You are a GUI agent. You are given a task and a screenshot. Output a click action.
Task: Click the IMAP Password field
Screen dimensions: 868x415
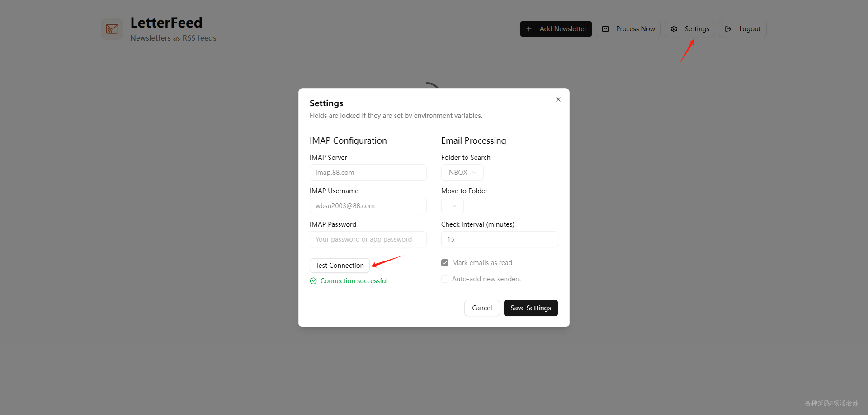[x=368, y=239]
